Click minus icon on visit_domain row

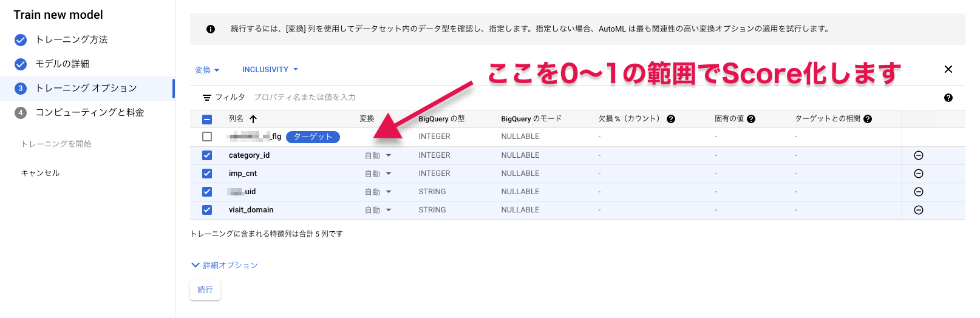918,210
